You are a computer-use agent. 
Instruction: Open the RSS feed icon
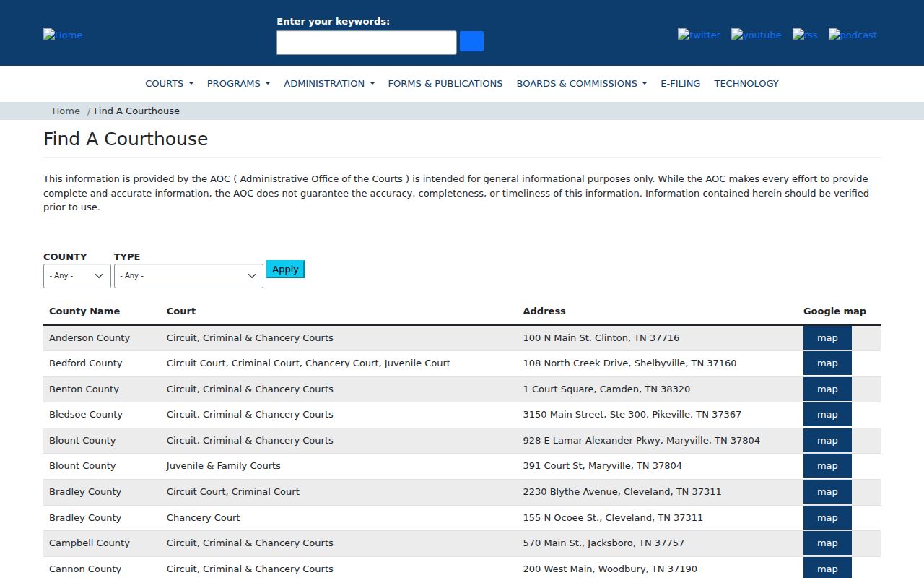(805, 35)
